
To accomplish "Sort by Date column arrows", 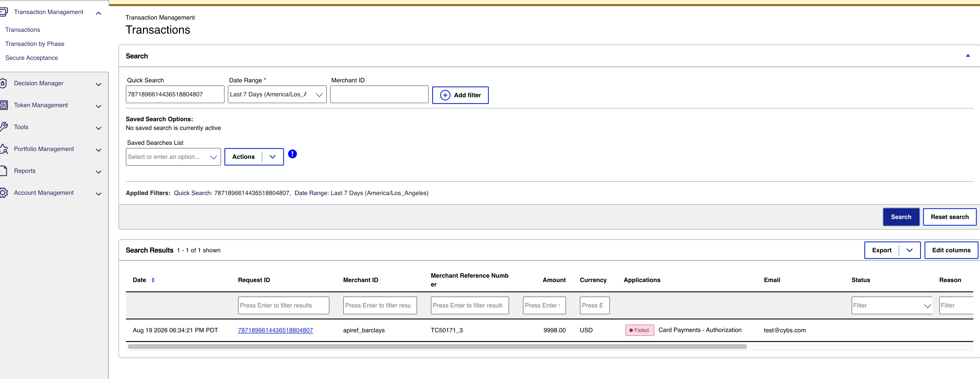I will point(153,280).
